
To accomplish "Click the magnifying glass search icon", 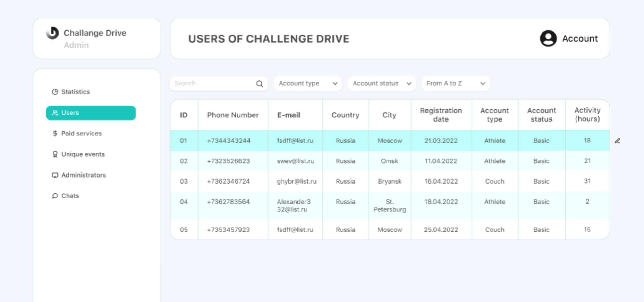I will tap(260, 84).
